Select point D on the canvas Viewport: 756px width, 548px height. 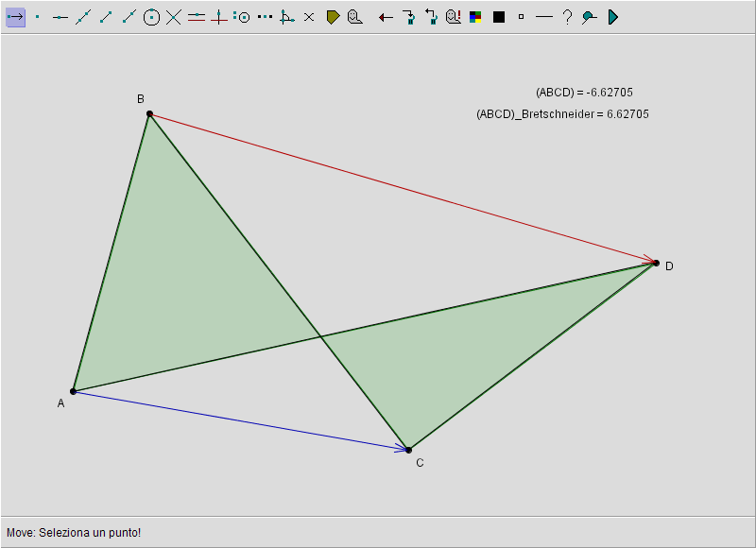coord(656,264)
